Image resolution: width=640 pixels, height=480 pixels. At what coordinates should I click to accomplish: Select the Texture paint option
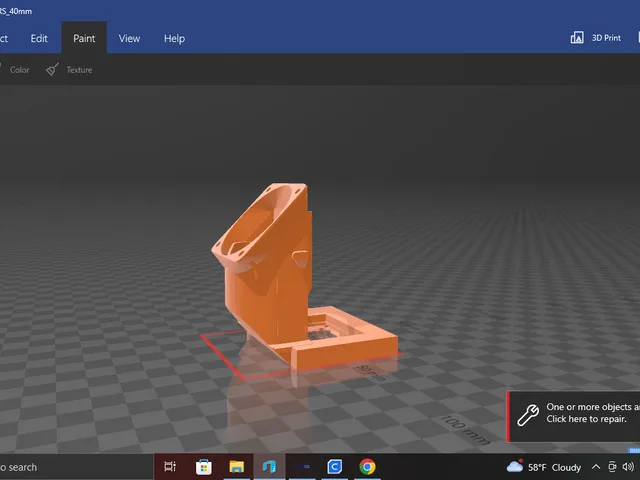79,70
